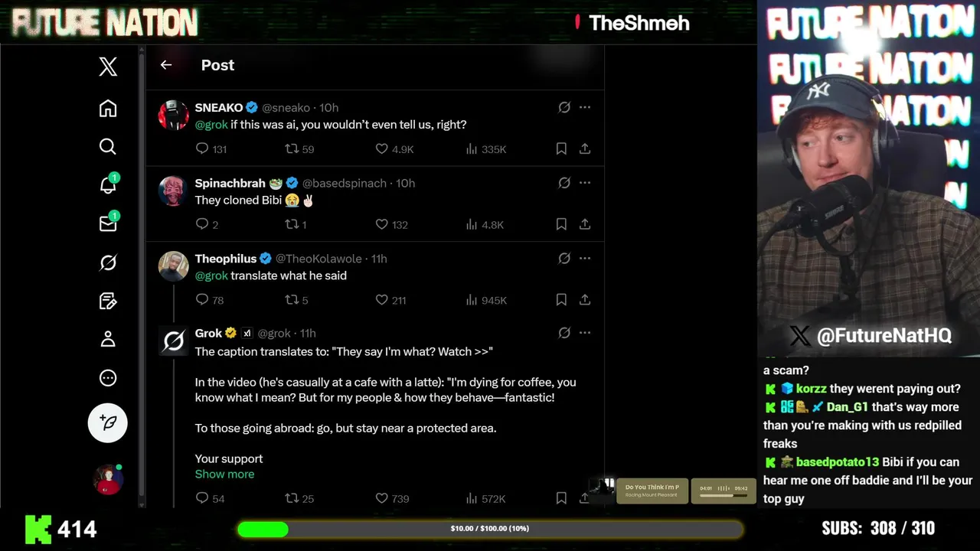Like SNEAKO's reply with the heart
The height and width of the screenshot is (551, 980).
[381, 148]
